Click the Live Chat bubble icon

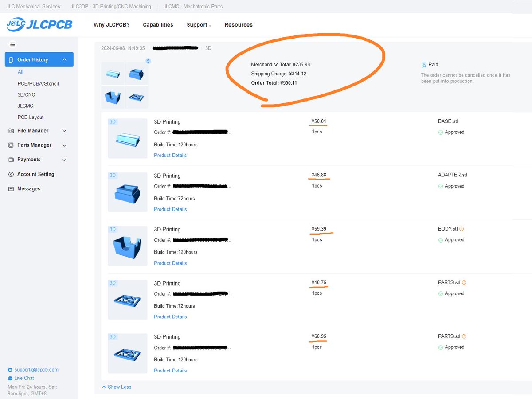10,378
